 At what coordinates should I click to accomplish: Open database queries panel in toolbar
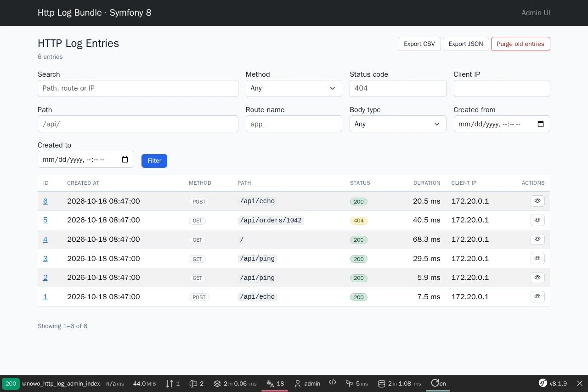[x=399, y=384]
